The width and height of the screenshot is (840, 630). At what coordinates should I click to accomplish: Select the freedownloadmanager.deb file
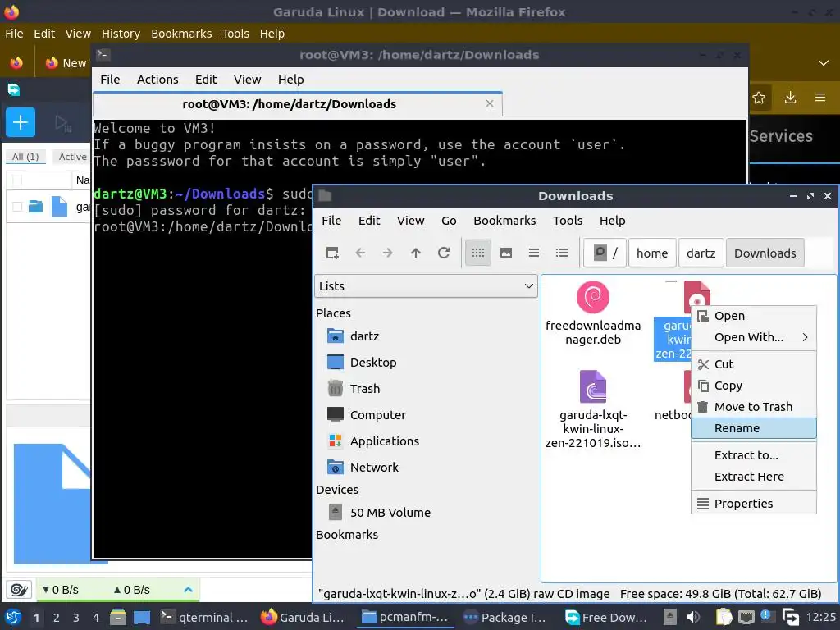click(x=592, y=313)
